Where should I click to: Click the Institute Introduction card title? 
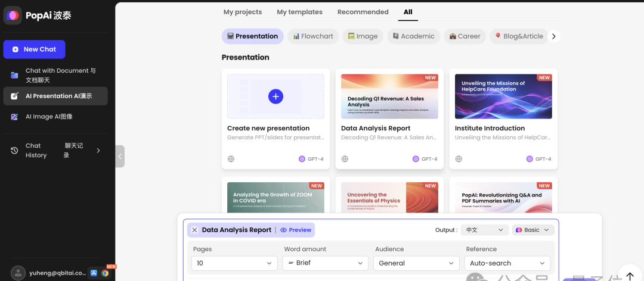coord(490,128)
